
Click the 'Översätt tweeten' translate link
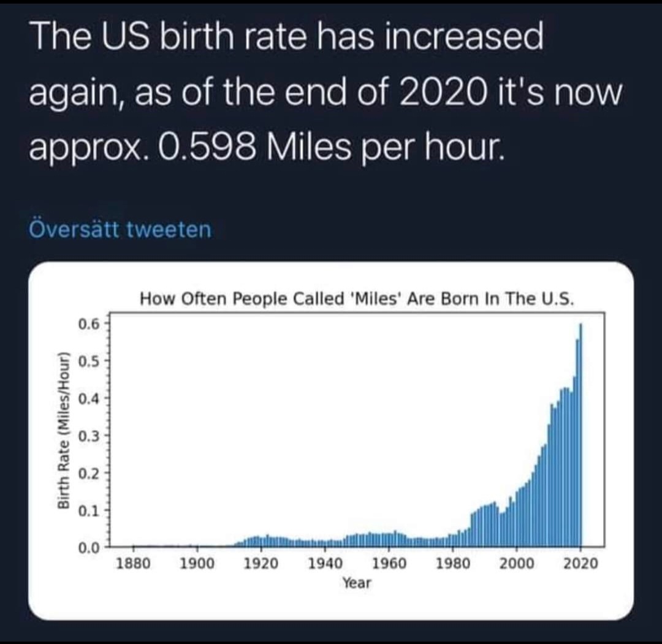(x=120, y=230)
